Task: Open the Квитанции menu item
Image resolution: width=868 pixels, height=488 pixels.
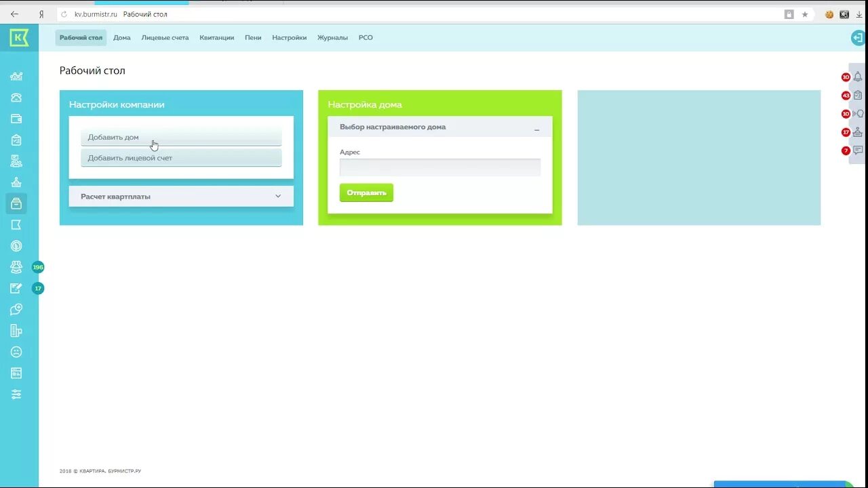Action: tap(217, 38)
